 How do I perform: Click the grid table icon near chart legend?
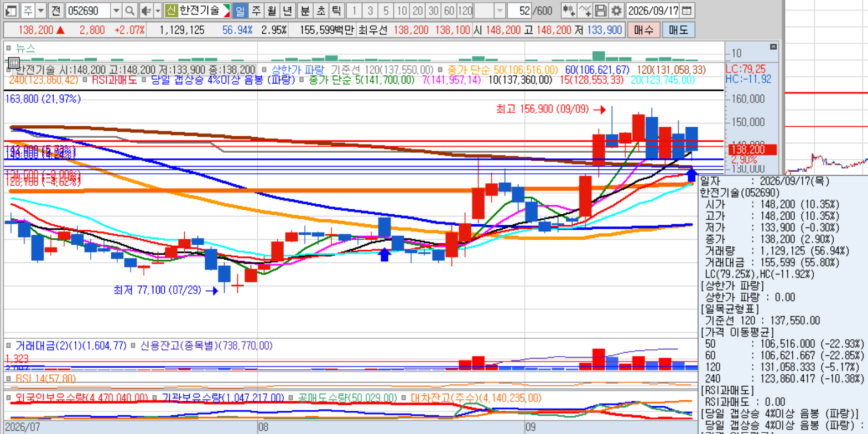pos(14,63)
